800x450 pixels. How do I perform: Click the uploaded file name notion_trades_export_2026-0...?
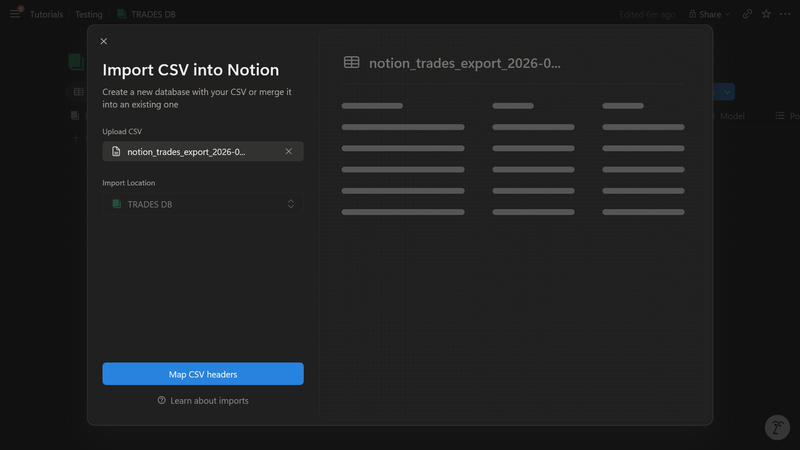(x=186, y=152)
